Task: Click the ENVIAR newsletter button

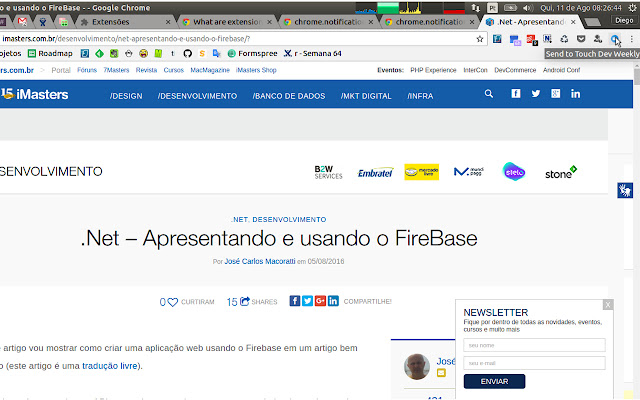Action: click(494, 381)
